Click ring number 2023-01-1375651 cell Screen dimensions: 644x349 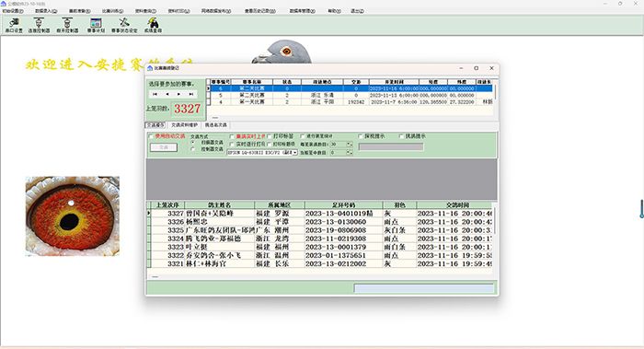[x=343, y=255]
